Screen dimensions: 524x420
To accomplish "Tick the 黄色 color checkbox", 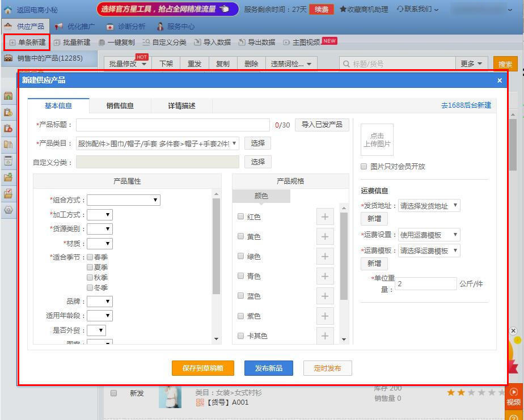I will 241,236.
